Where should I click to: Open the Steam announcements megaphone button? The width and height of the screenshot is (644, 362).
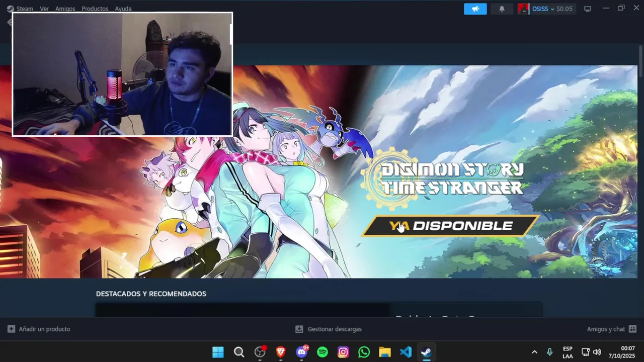coord(475,9)
